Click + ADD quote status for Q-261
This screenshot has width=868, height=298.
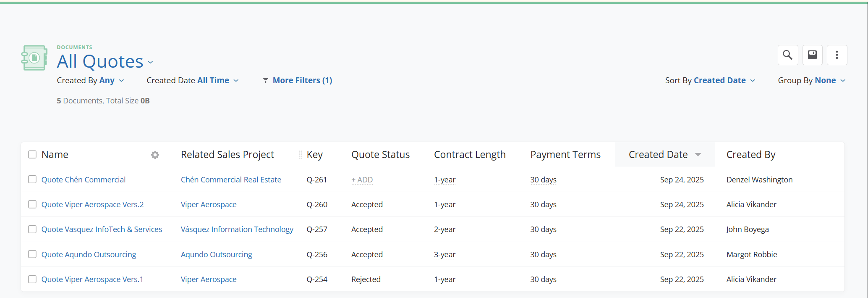[x=362, y=180]
